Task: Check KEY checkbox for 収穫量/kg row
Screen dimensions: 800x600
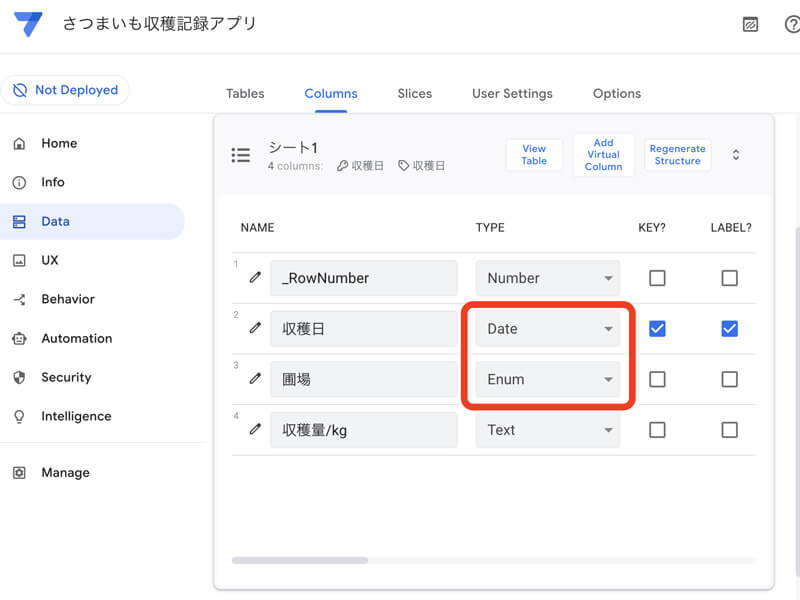Action: 657,430
